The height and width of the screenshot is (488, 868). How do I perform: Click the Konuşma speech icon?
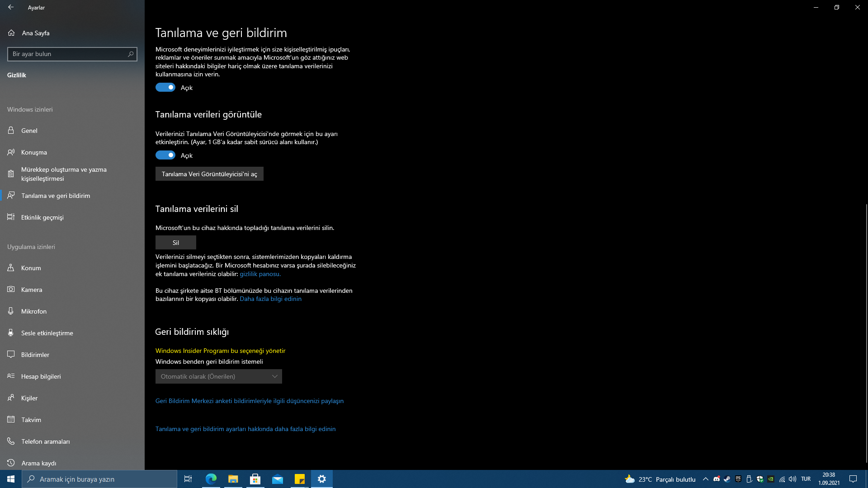pos(11,152)
